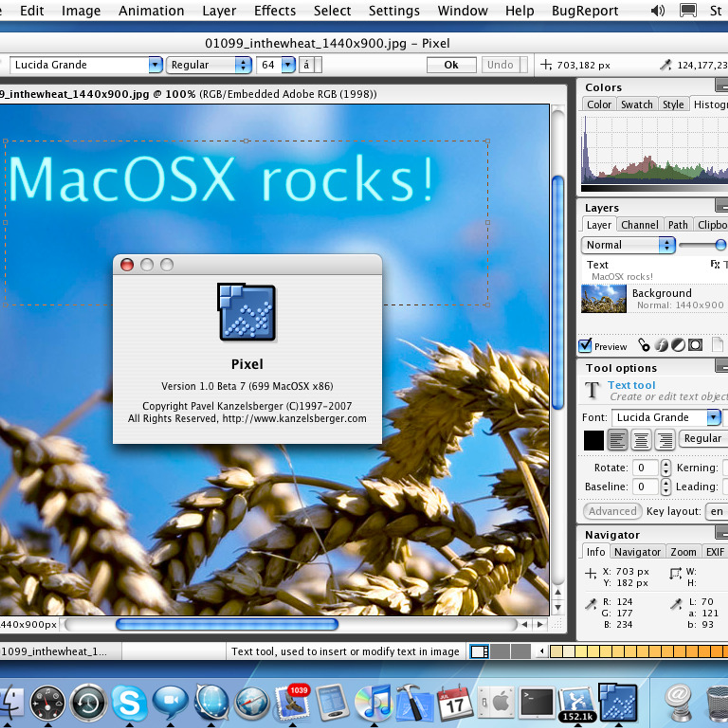Image resolution: width=728 pixels, height=728 pixels.
Task: Switch to the EXIF tab
Action: (715, 551)
